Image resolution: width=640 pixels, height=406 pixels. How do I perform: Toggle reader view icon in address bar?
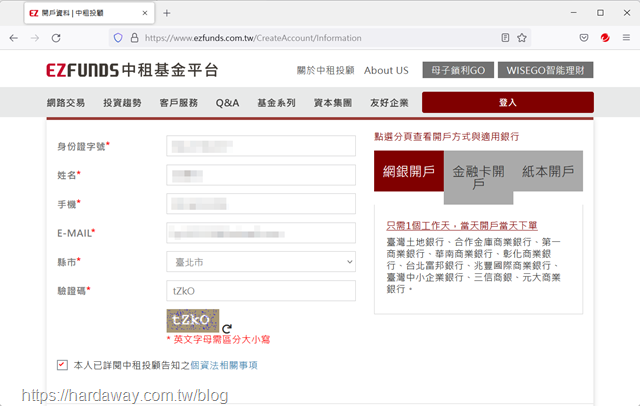pyautogui.click(x=505, y=38)
